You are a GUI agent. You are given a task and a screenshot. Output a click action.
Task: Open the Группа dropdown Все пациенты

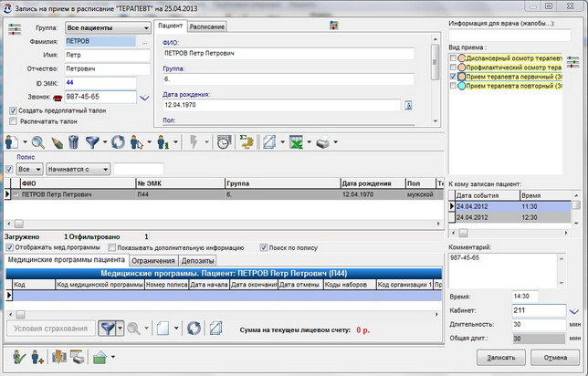pos(108,27)
